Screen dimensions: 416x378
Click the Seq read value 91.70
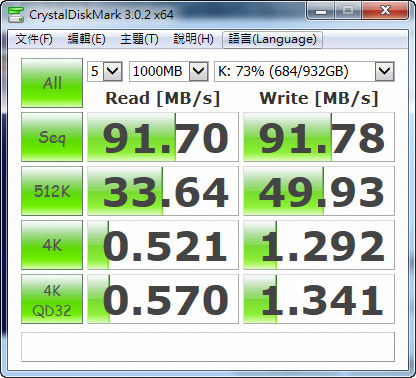tap(163, 137)
